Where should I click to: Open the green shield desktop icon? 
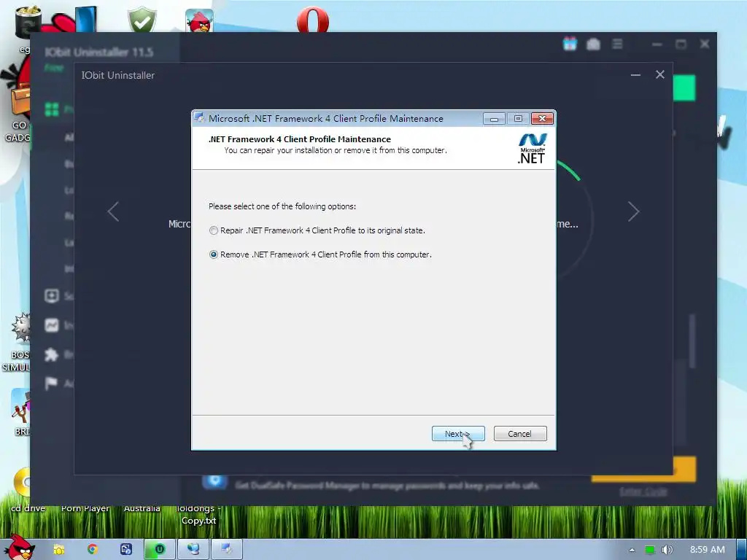[x=142, y=20]
